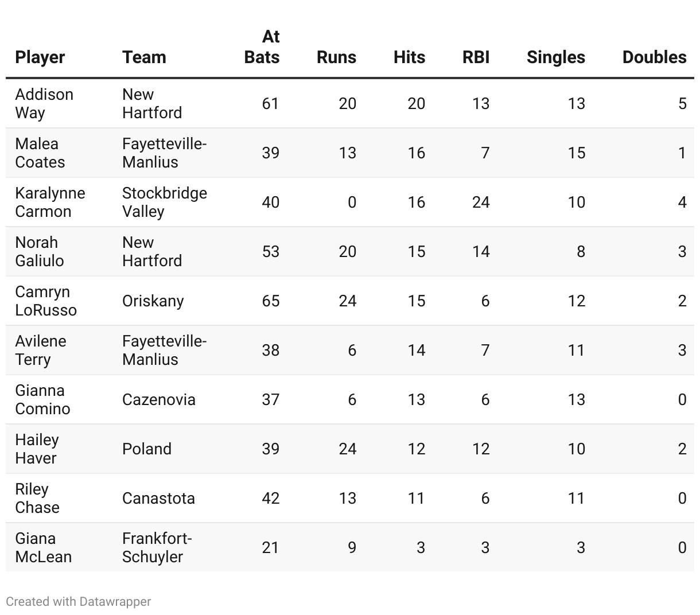Select Karalynne Carmon's row name
700x615 pixels.
click(50, 202)
